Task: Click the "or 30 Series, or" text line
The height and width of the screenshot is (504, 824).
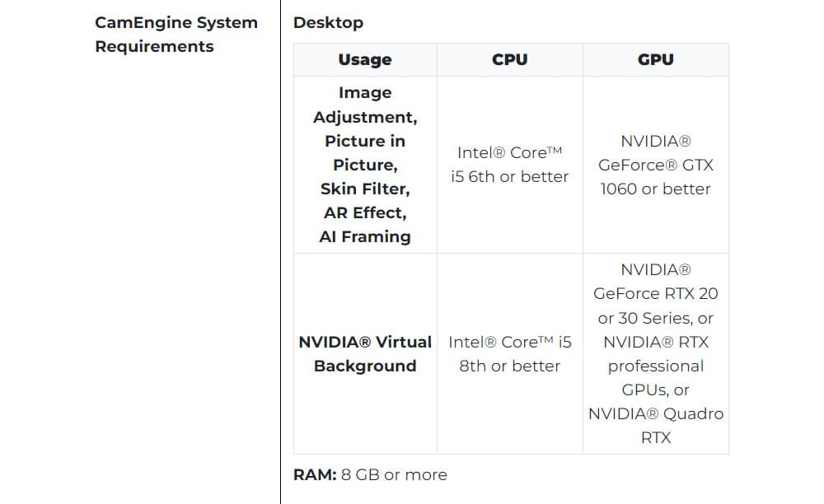Action: tap(655, 318)
